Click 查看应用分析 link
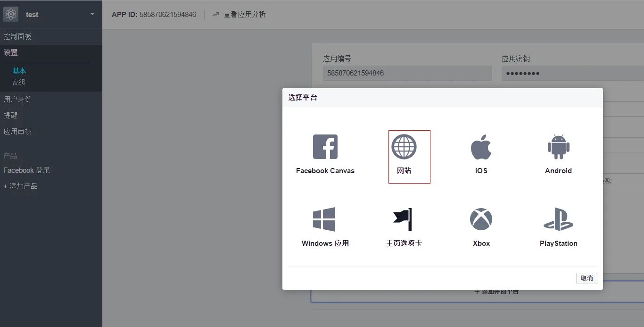Screen dimensions: 644x327 [x=245, y=15]
